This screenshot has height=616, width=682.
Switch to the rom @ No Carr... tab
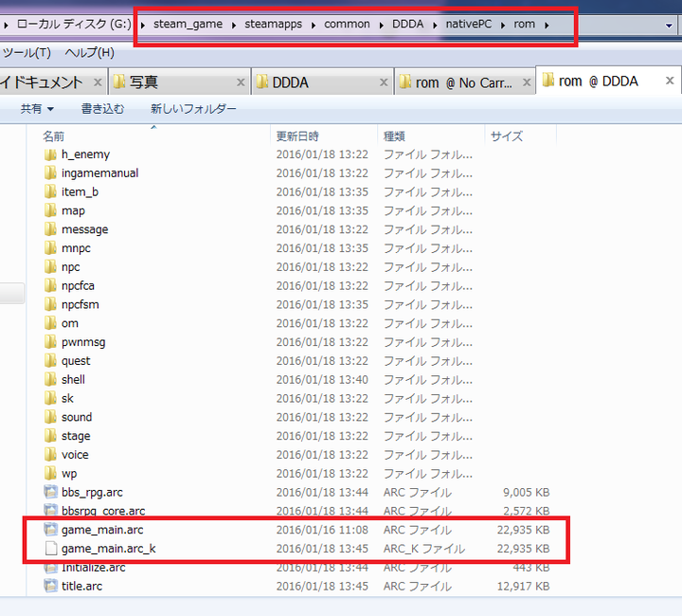click(465, 82)
